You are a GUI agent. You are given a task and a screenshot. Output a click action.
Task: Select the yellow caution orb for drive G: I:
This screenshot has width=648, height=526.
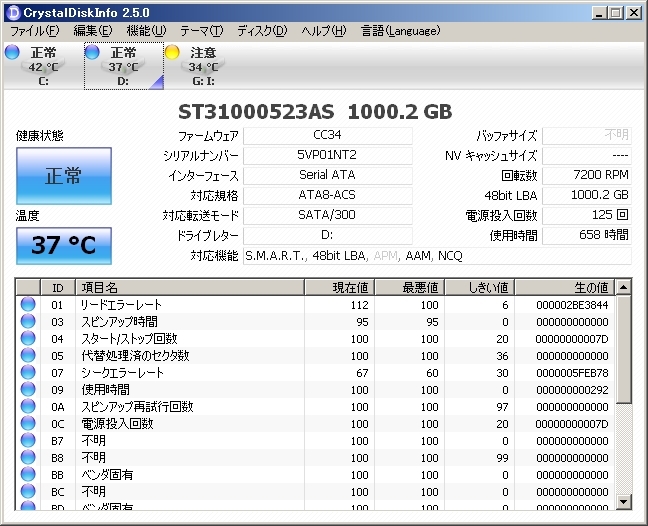tap(172, 52)
